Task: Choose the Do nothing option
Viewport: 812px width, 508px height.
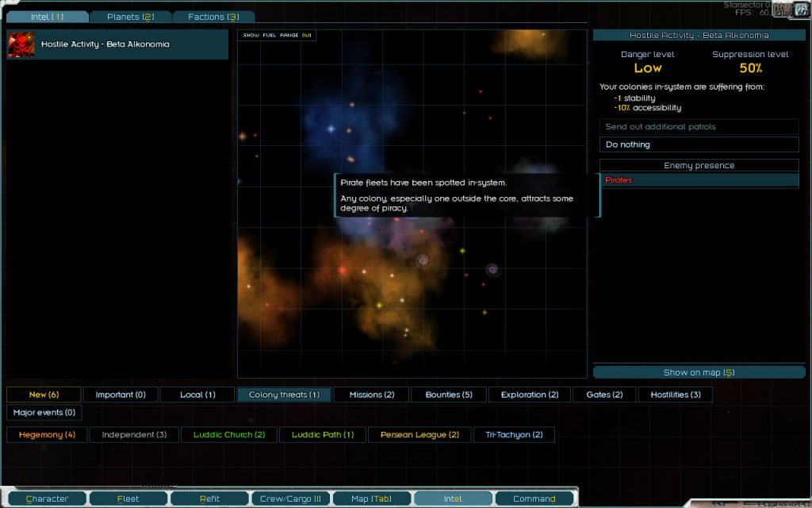Action: pyautogui.click(x=699, y=144)
